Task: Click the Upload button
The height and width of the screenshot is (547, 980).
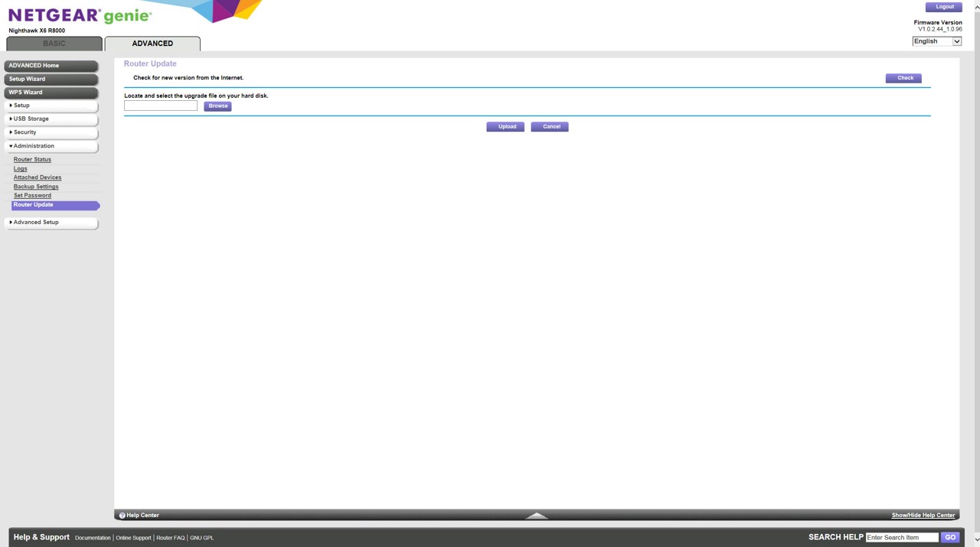Action: tap(505, 127)
